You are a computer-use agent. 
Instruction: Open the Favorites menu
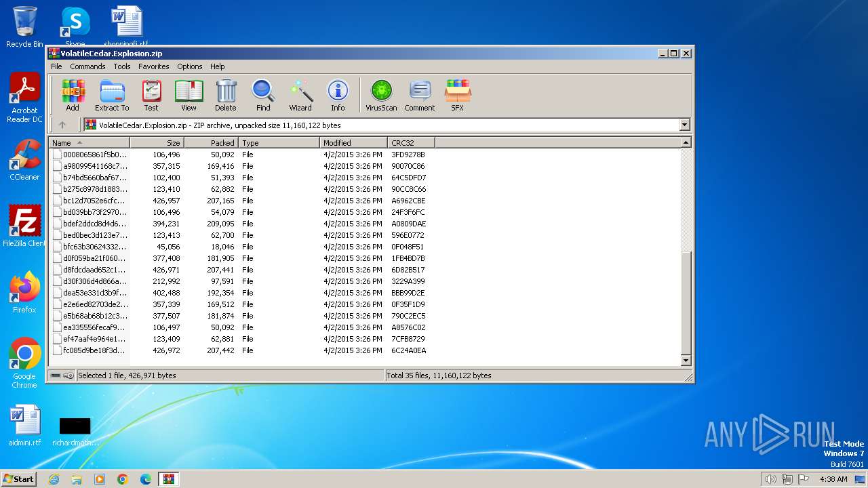(154, 66)
